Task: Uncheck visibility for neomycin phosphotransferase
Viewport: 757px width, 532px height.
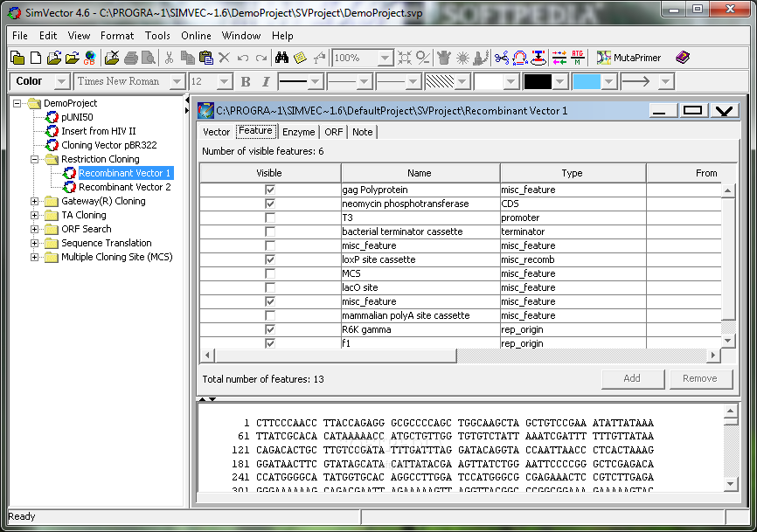Action: pyautogui.click(x=270, y=204)
